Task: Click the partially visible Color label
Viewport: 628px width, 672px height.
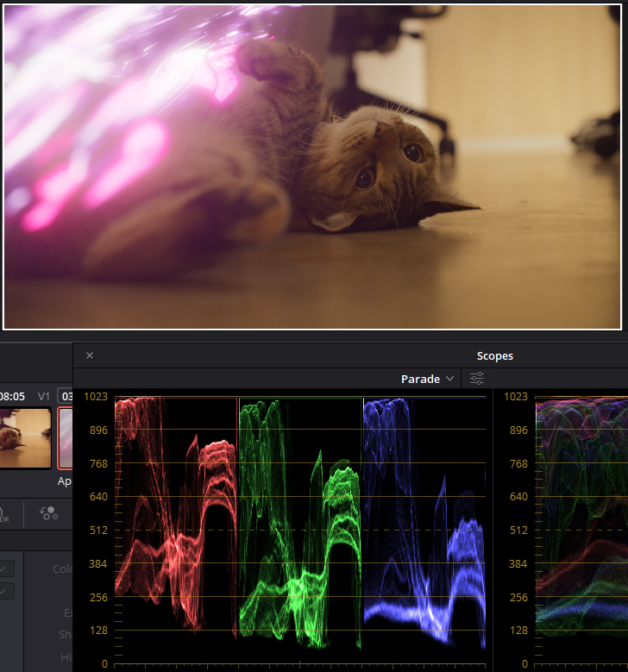Action: 63,568
